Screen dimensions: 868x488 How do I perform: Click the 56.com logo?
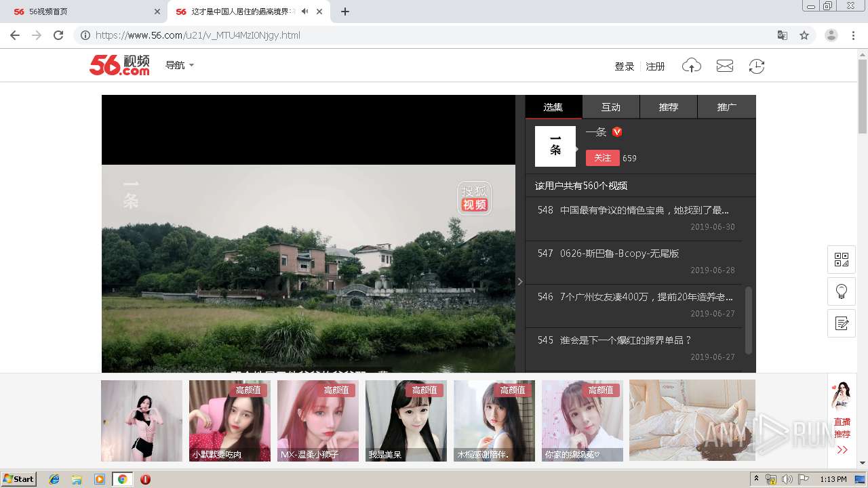(119, 65)
